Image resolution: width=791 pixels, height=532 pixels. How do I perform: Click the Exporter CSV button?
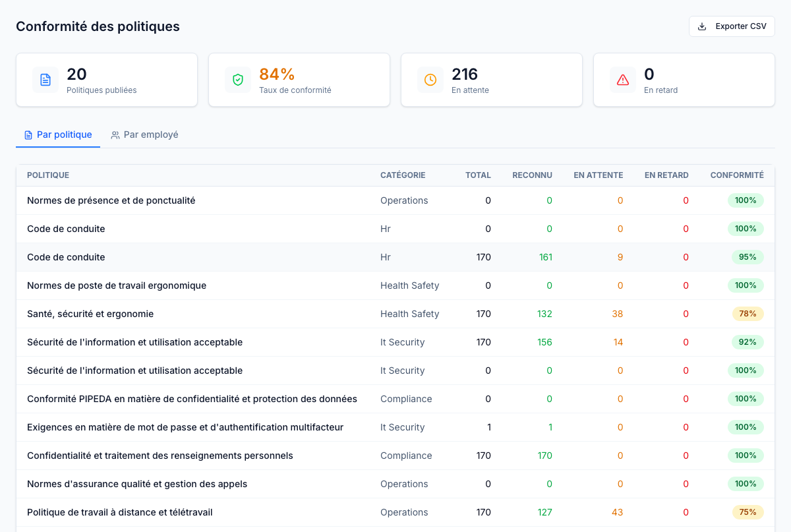click(x=732, y=26)
